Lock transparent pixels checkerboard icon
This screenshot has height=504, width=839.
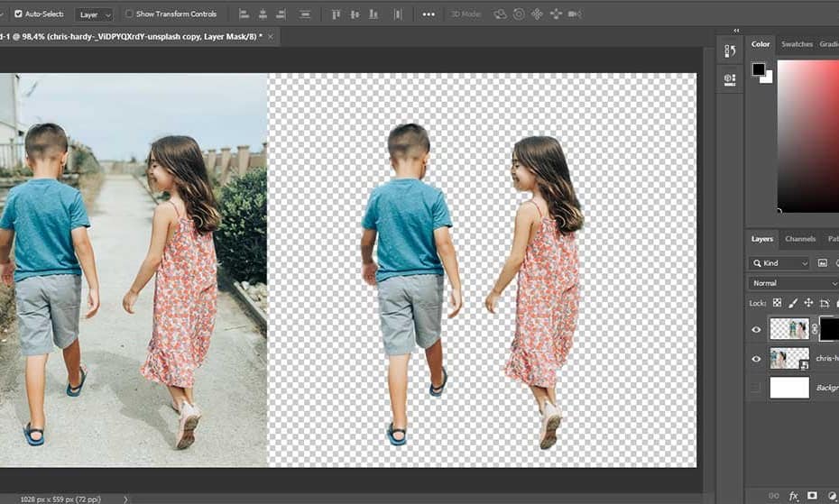[x=777, y=303]
